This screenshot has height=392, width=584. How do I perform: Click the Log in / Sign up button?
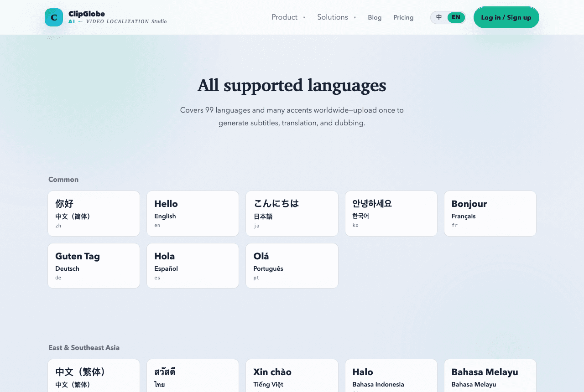click(506, 17)
